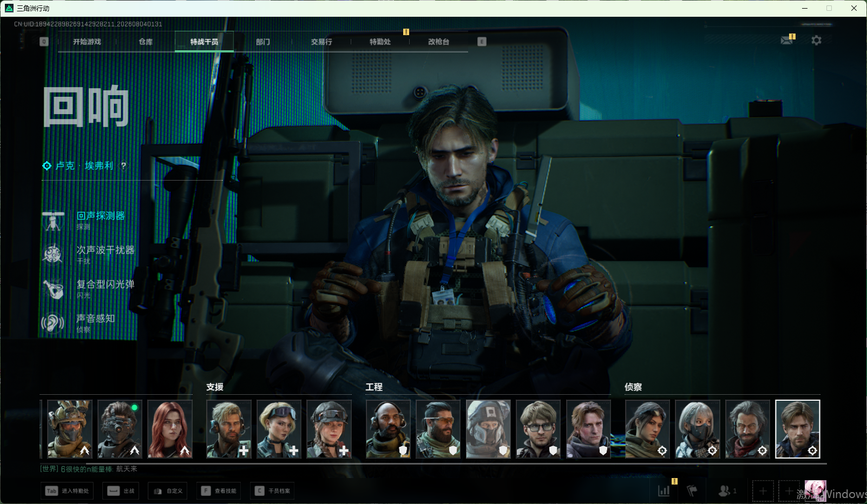Viewport: 867px width, 504px height.
Task: Maximize the 三角洲行动 window
Action: coord(829,8)
